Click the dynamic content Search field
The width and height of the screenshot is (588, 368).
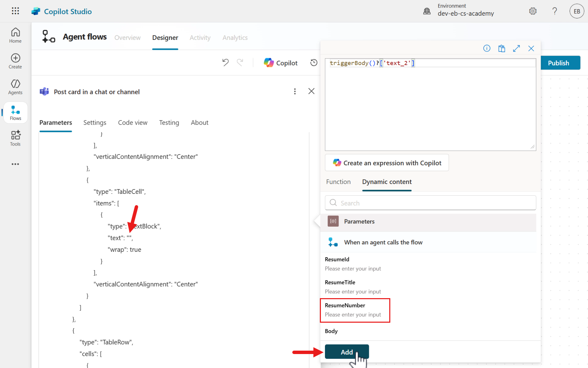click(x=430, y=203)
